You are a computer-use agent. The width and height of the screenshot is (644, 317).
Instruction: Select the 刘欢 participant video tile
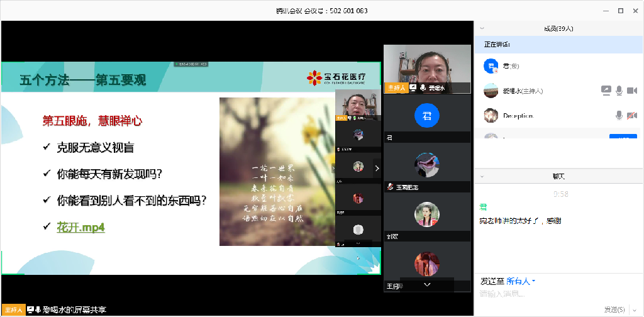[427, 217]
